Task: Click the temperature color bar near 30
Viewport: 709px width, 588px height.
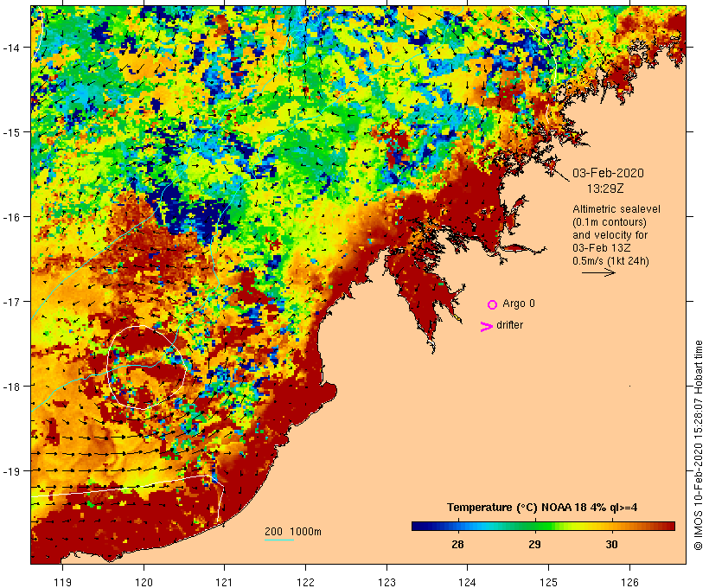Action: click(612, 526)
